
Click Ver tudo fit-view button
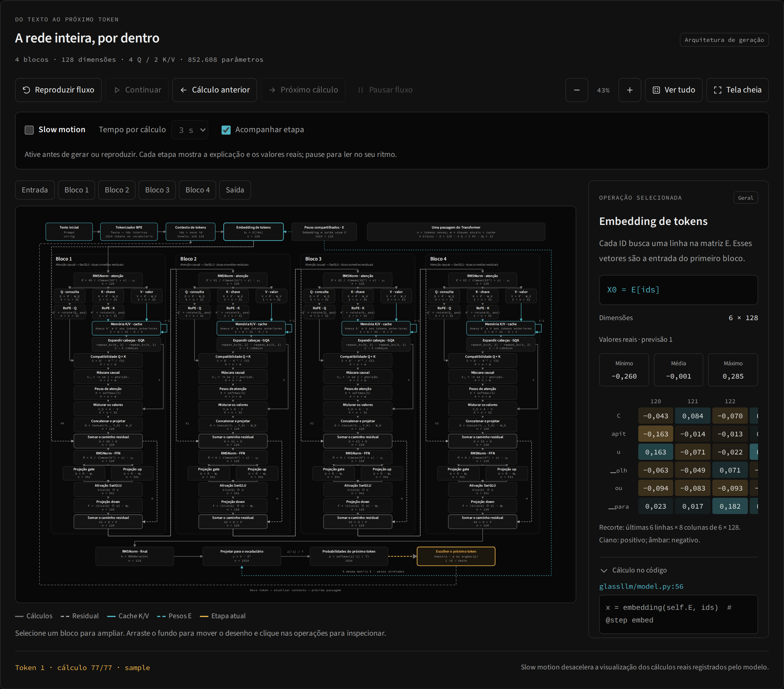pos(674,90)
